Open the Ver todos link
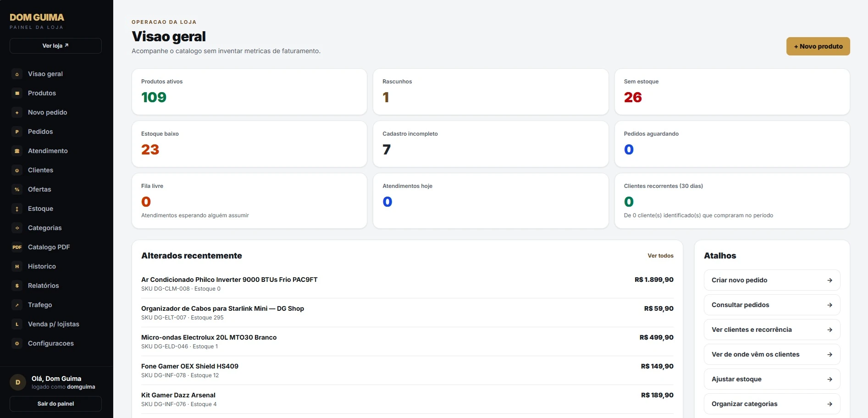Screen dimensions: 868x418 (660, 256)
